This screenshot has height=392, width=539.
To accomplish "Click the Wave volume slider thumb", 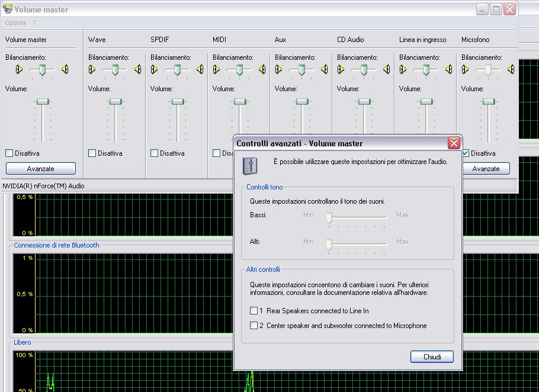I will click(x=115, y=102).
